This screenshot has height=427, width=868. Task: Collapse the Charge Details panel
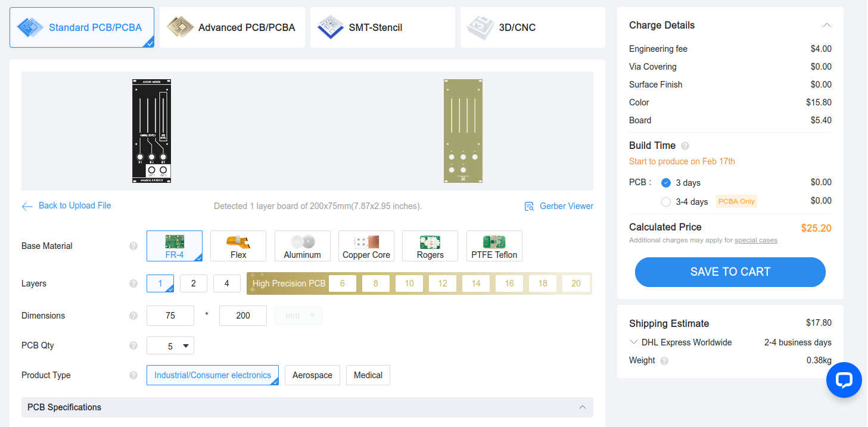click(826, 25)
